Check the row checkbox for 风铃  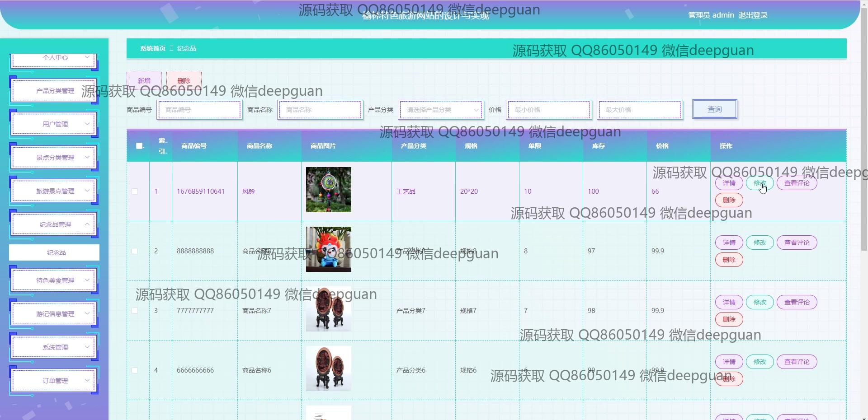[x=135, y=191]
